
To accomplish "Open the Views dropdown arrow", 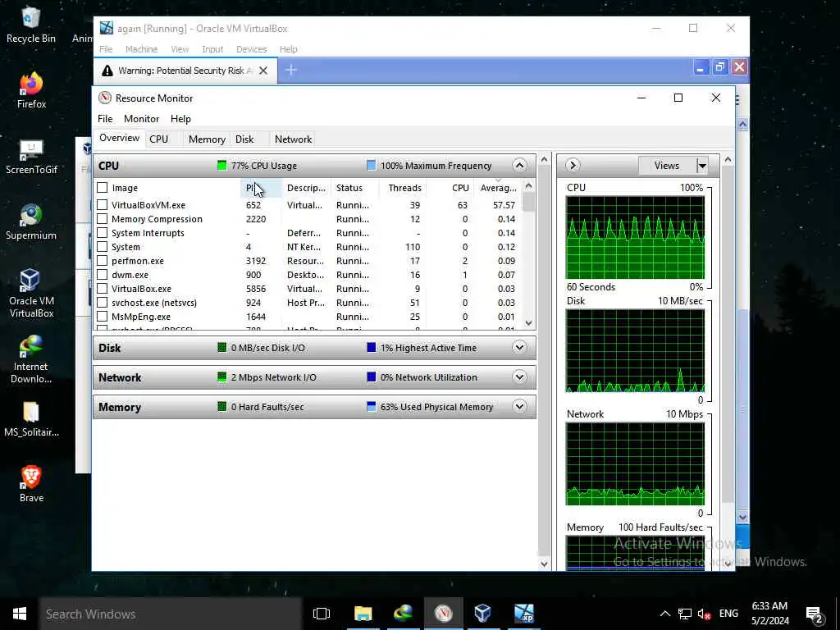I will 702,166.
